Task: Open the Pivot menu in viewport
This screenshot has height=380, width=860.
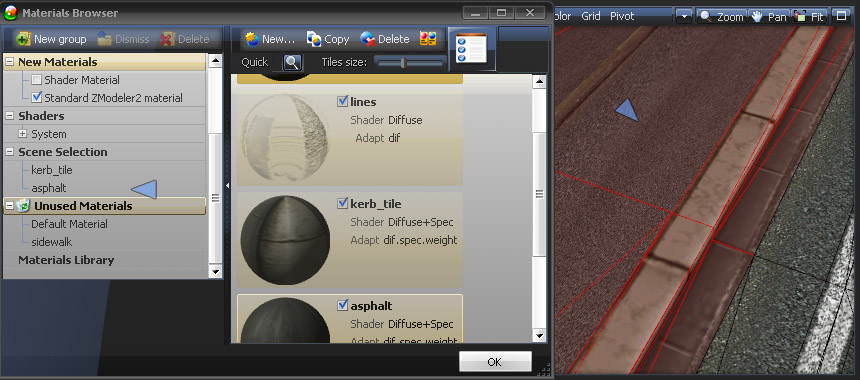Action: (x=622, y=16)
